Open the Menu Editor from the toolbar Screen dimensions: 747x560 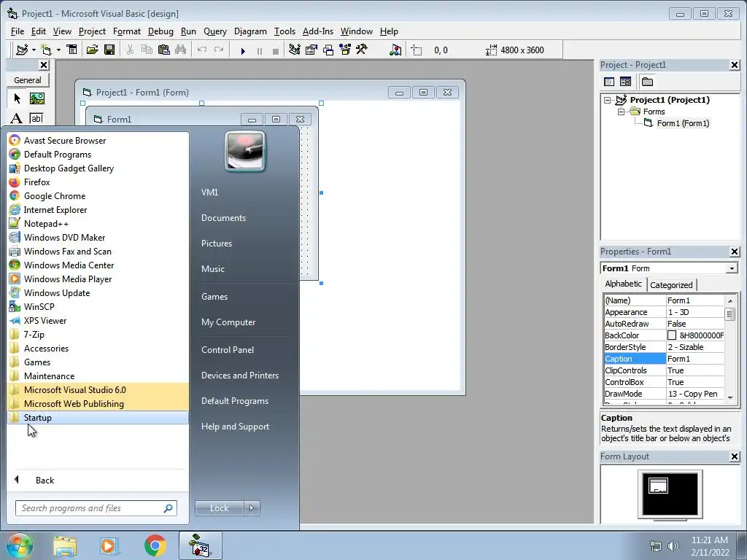72,50
